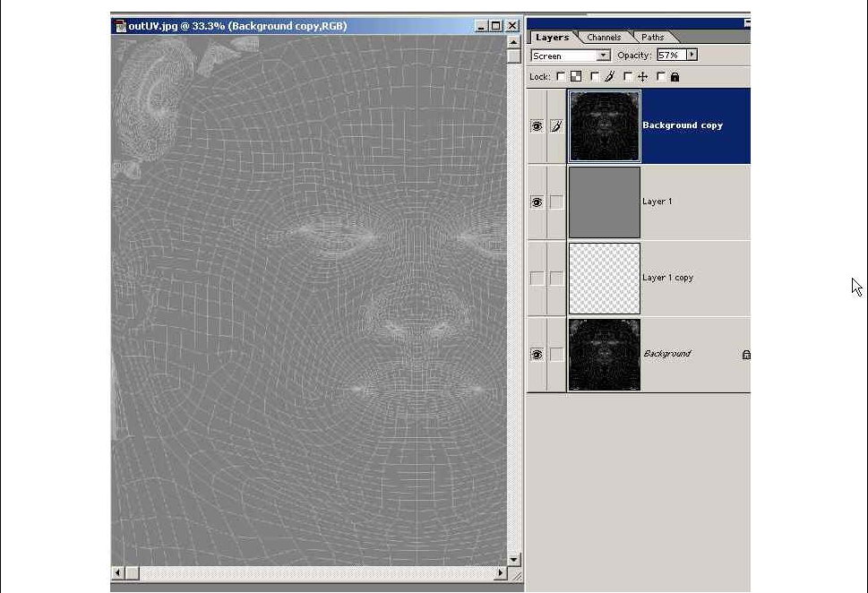Hide the Background copy layer via eye icon
The width and height of the screenshot is (868, 593).
(x=537, y=126)
